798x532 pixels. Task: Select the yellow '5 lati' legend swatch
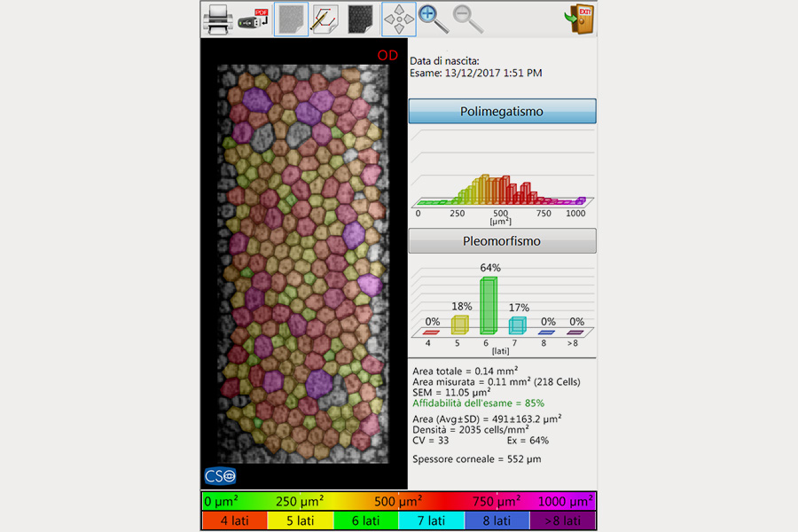pos(301,520)
